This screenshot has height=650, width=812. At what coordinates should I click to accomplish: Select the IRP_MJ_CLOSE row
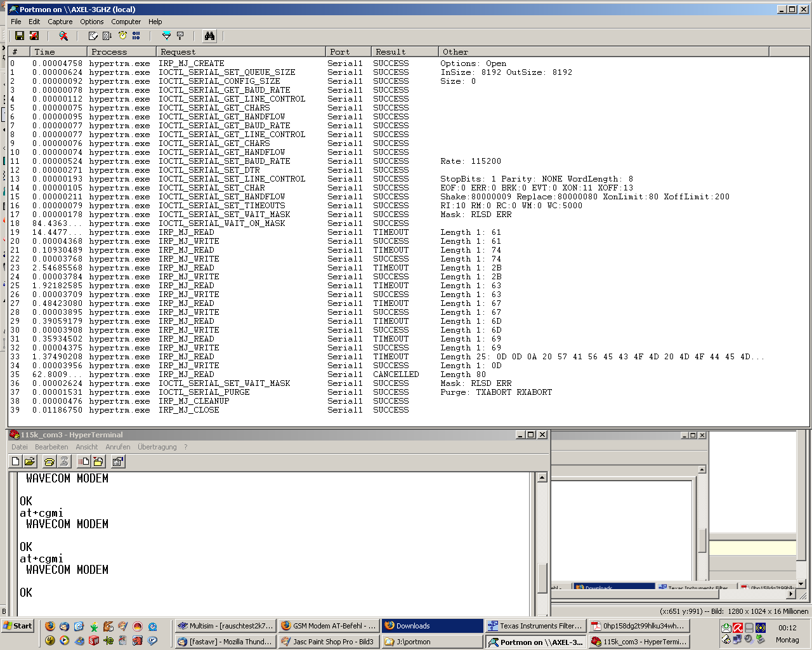pyautogui.click(x=409, y=410)
